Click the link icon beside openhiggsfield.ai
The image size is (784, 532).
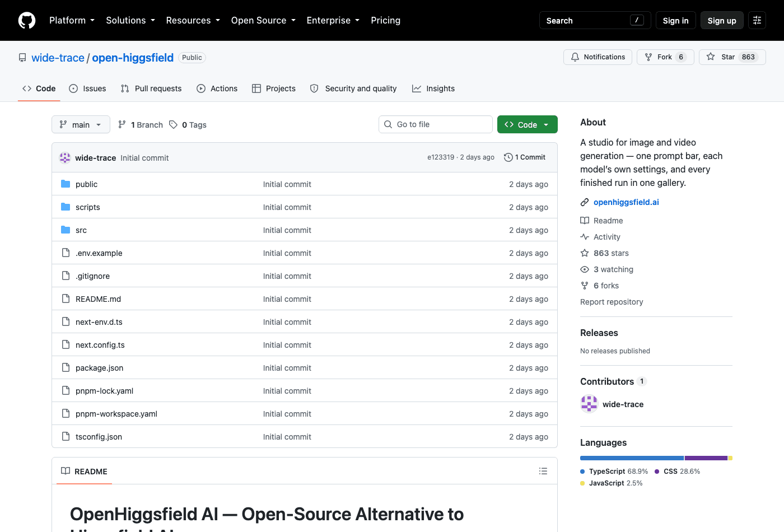tap(585, 202)
